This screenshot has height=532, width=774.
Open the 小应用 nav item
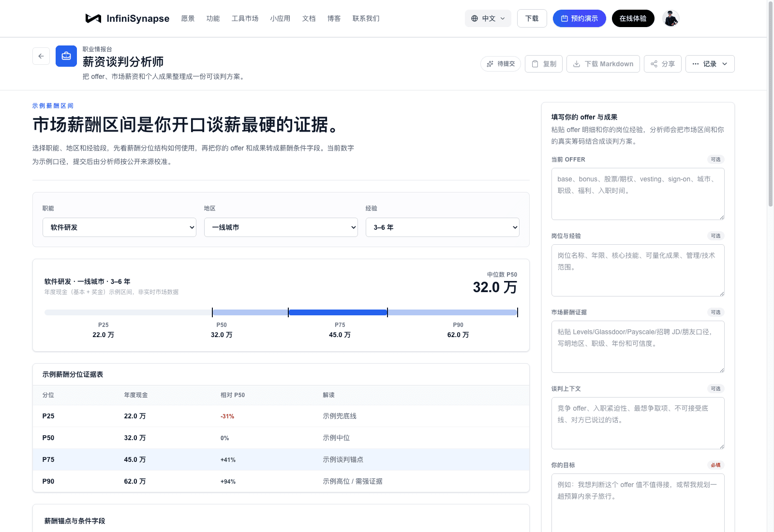coord(280,18)
